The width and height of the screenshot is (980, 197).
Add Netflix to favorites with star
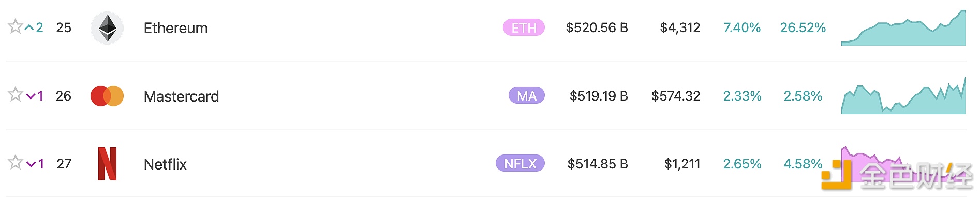point(15,162)
